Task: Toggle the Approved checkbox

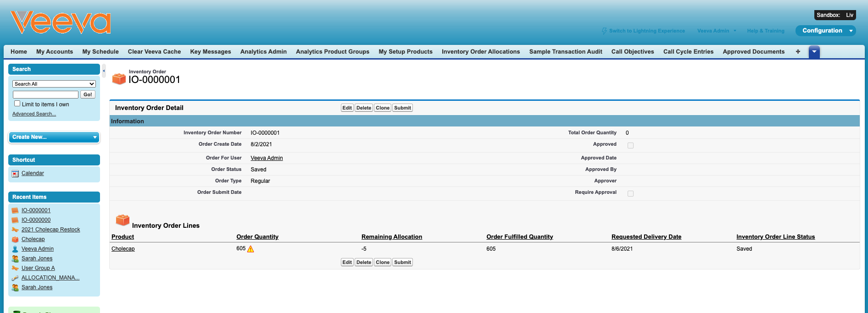Action: (630, 145)
